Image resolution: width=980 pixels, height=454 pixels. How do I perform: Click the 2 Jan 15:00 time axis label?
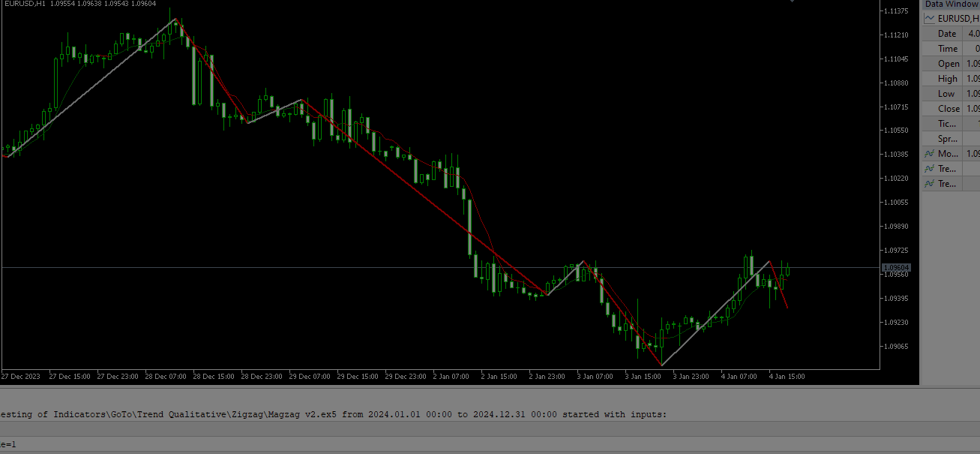tap(499, 377)
